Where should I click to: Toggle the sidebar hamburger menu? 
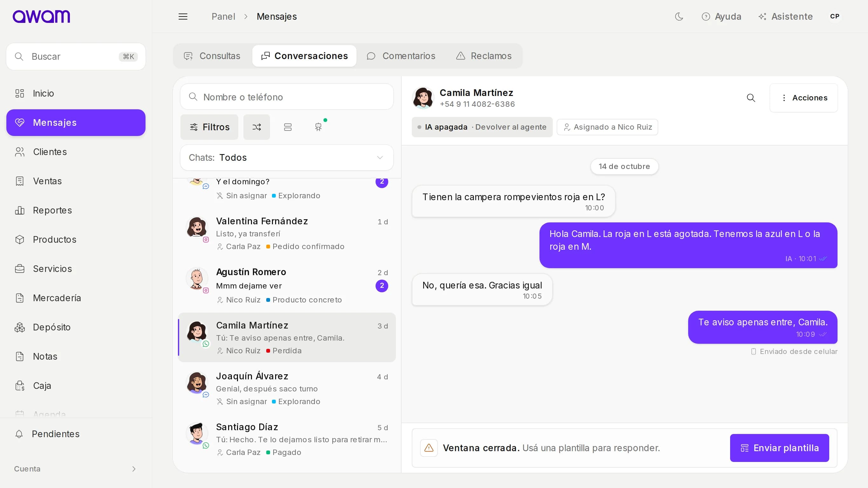(x=183, y=17)
